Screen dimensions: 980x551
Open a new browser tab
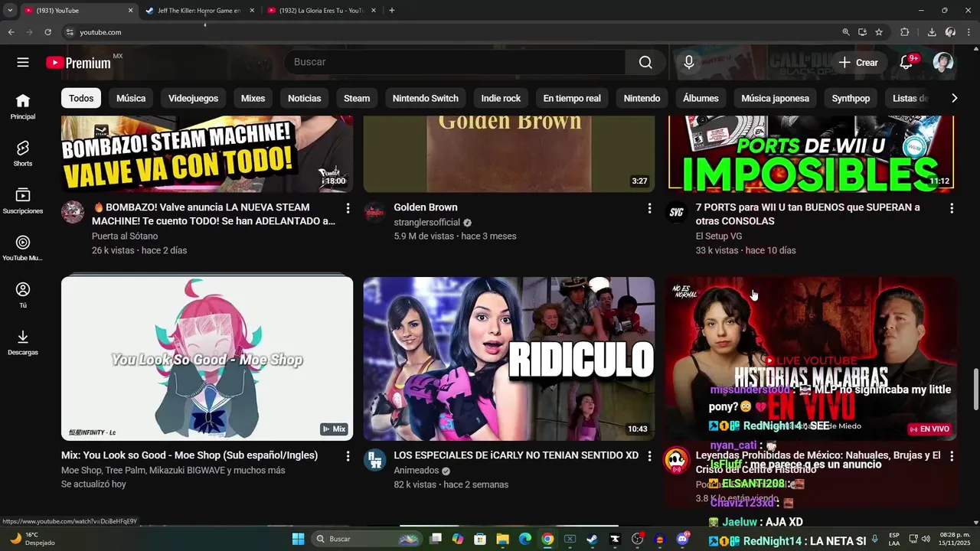click(x=392, y=11)
